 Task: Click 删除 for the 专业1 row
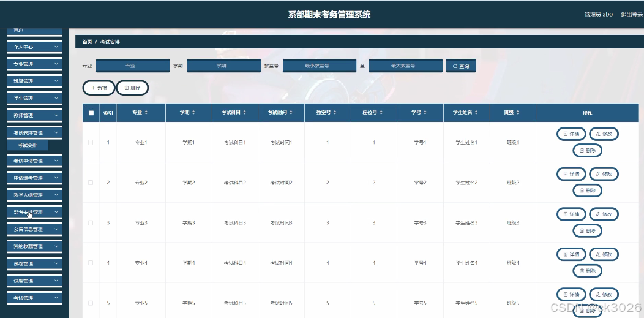click(587, 150)
